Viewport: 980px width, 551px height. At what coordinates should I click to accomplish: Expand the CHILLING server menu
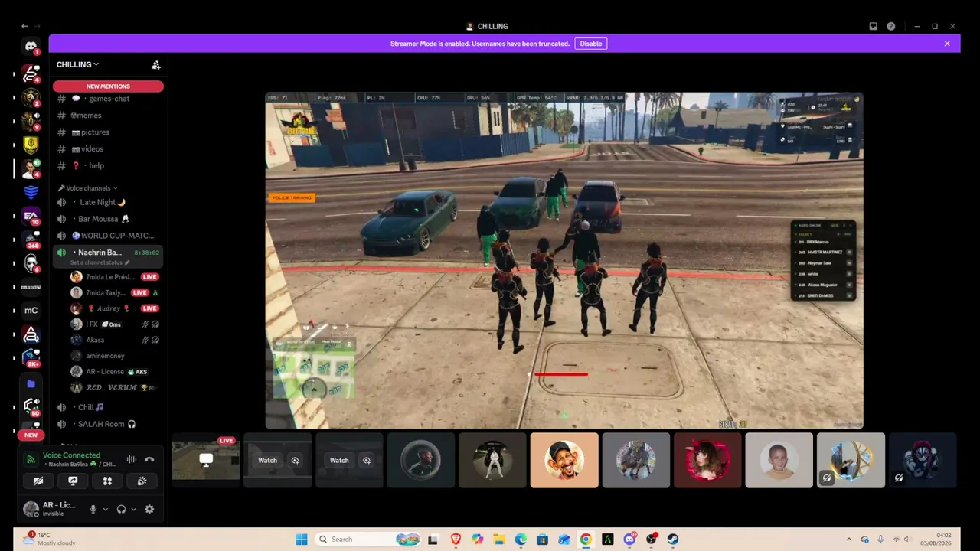point(77,65)
